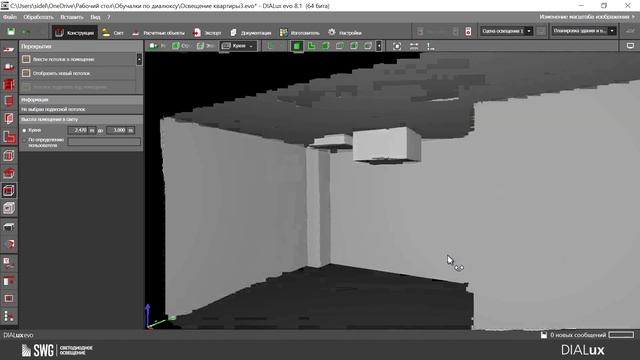Click the Перекрытия panel header
640x360 pixels.
coord(81,47)
